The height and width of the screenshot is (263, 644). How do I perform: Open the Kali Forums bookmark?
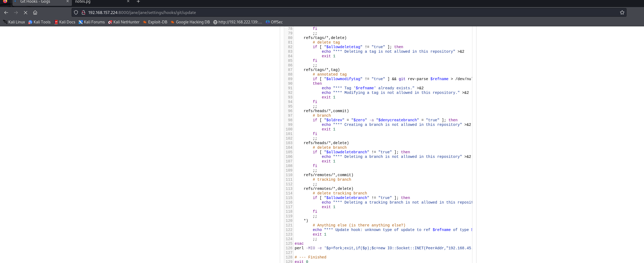point(92,22)
